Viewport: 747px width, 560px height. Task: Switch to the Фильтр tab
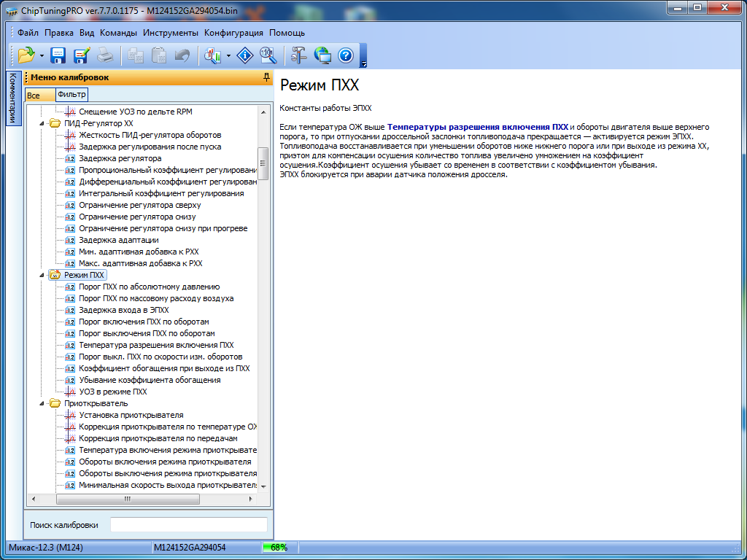tap(71, 95)
